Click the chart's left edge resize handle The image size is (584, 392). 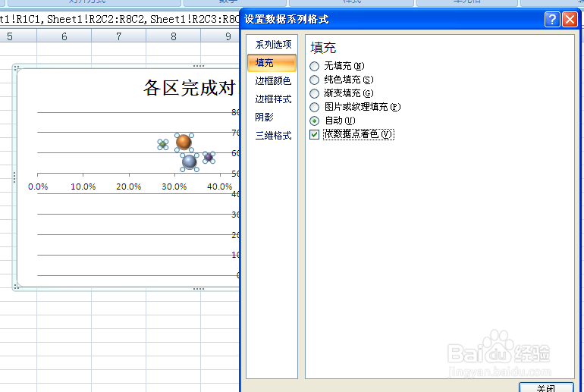[15, 177]
